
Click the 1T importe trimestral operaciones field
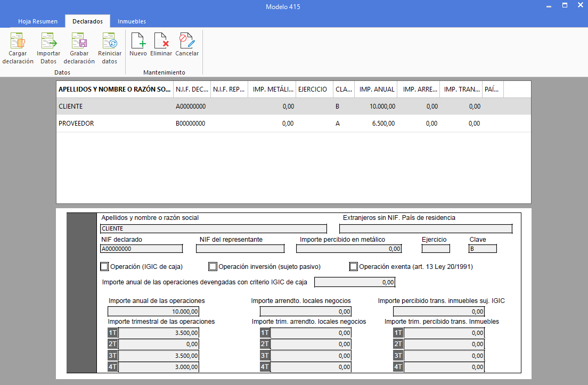click(x=159, y=333)
